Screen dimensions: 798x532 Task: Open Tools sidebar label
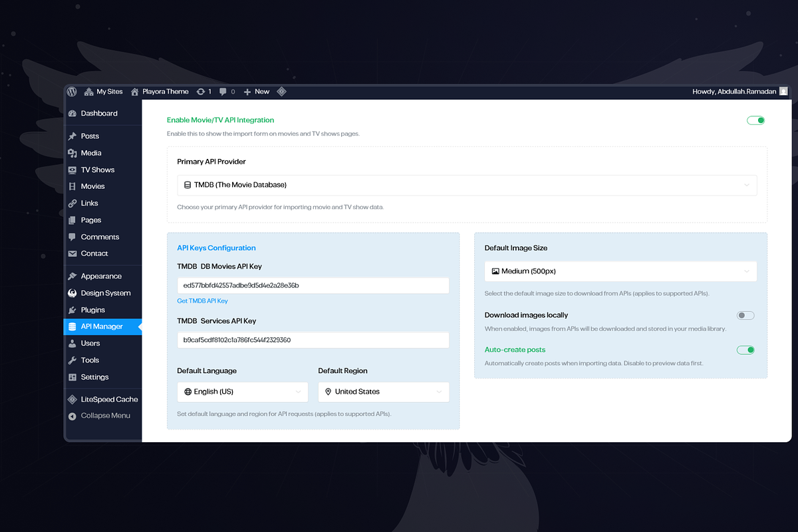click(x=90, y=360)
